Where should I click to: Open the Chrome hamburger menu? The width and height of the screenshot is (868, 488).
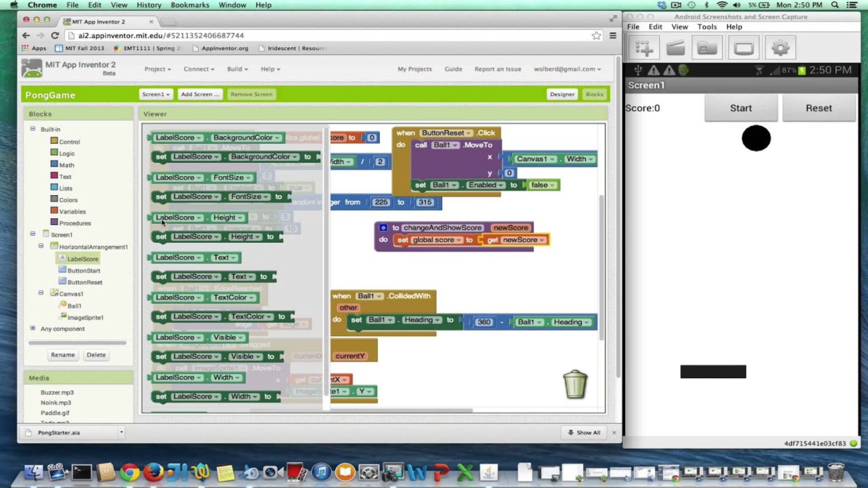(x=613, y=36)
